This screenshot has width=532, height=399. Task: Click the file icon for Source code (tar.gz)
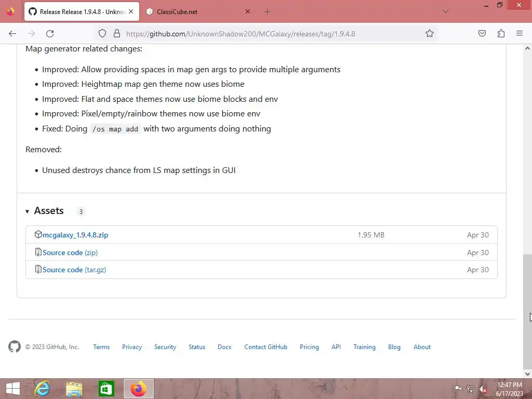pyautogui.click(x=38, y=270)
